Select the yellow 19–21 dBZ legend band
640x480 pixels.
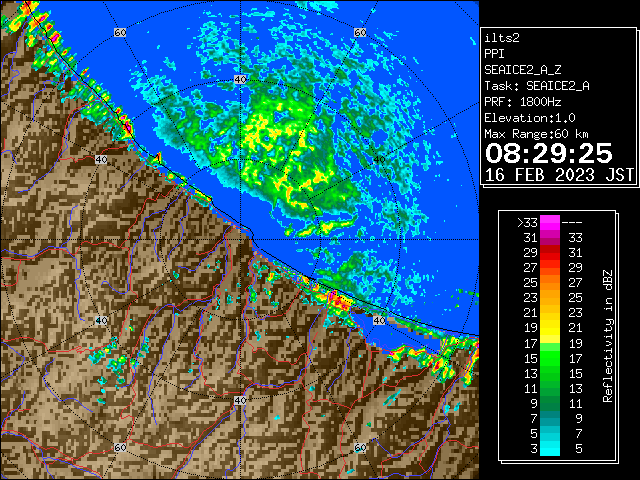coord(550,328)
